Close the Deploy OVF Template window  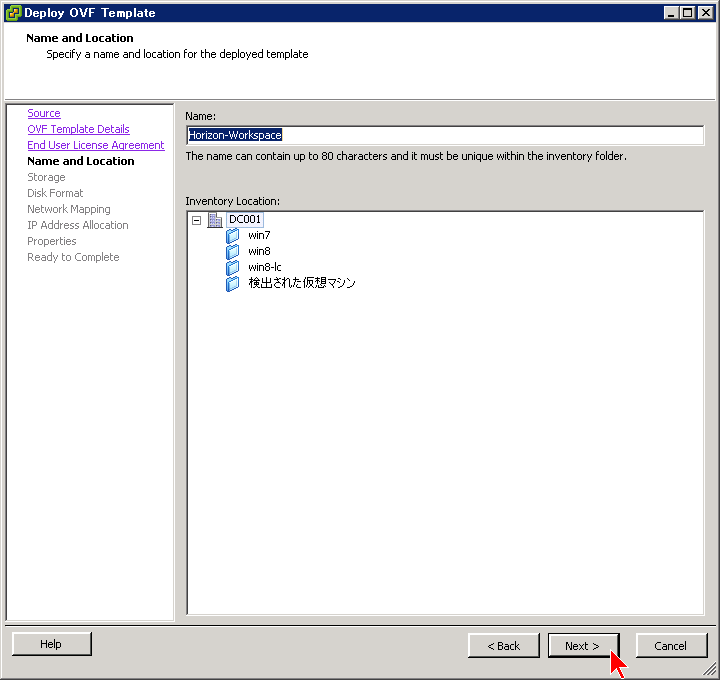coord(705,13)
